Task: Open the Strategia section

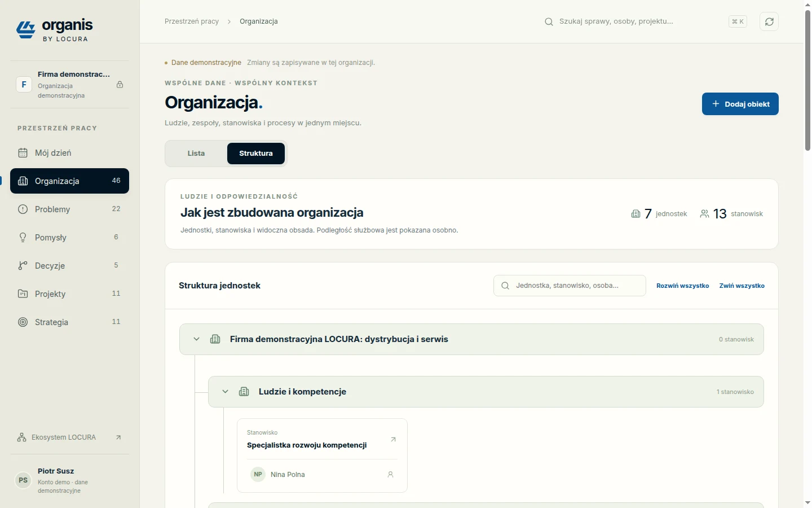Action: click(x=69, y=322)
